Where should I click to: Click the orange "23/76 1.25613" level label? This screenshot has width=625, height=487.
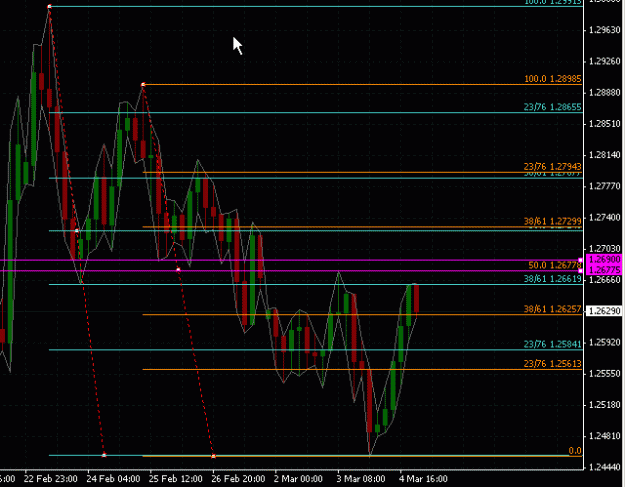click(x=552, y=363)
